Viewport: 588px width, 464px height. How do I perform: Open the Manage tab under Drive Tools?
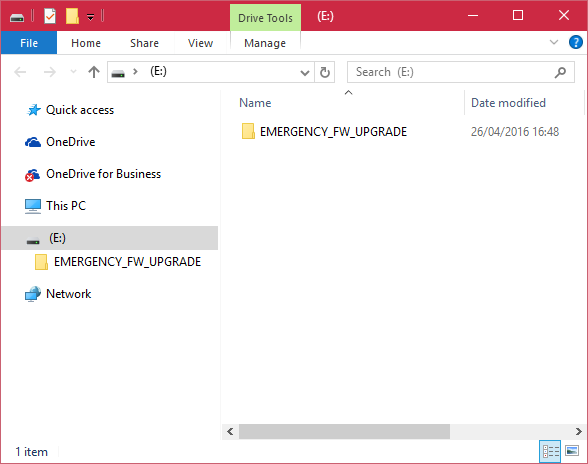(265, 43)
